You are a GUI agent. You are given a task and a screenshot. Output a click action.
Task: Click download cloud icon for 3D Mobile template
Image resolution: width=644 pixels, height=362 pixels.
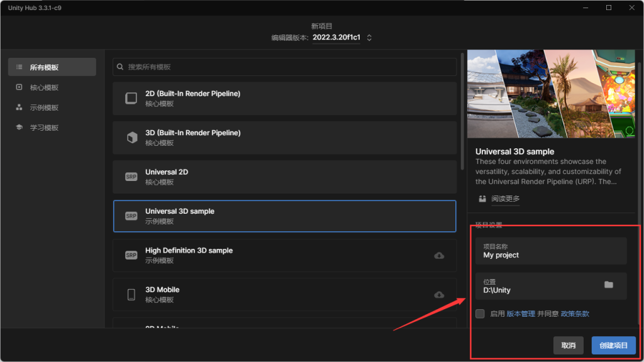point(439,295)
